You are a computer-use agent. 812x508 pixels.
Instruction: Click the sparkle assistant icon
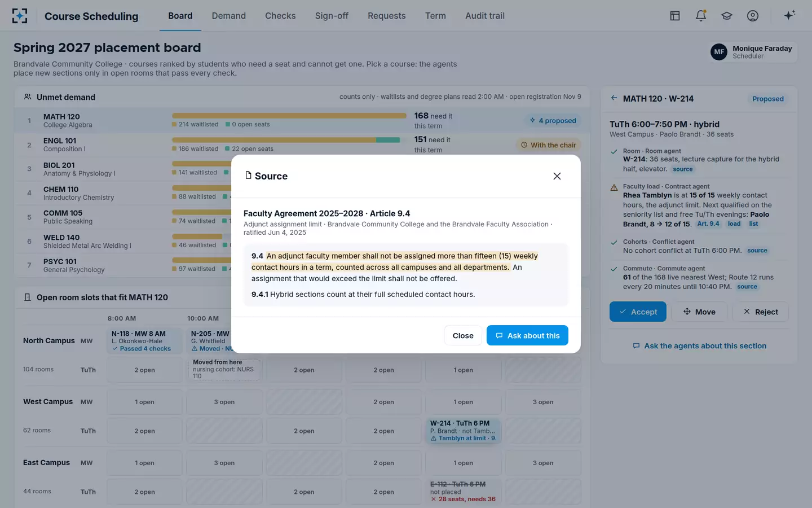[x=789, y=15]
